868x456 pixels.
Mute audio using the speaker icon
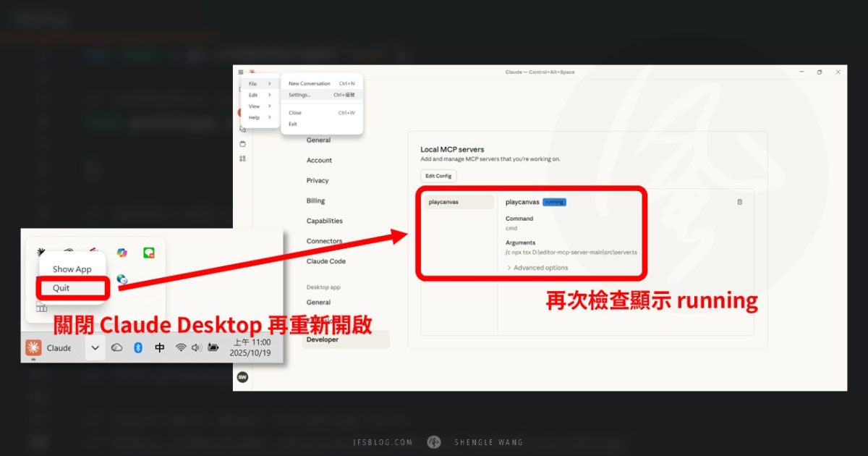[x=196, y=347]
